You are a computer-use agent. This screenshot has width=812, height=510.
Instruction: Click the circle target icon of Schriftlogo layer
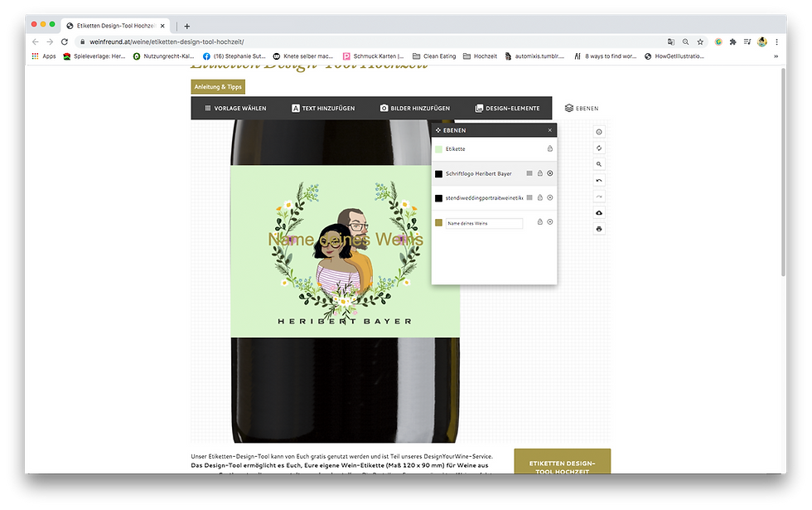550,173
